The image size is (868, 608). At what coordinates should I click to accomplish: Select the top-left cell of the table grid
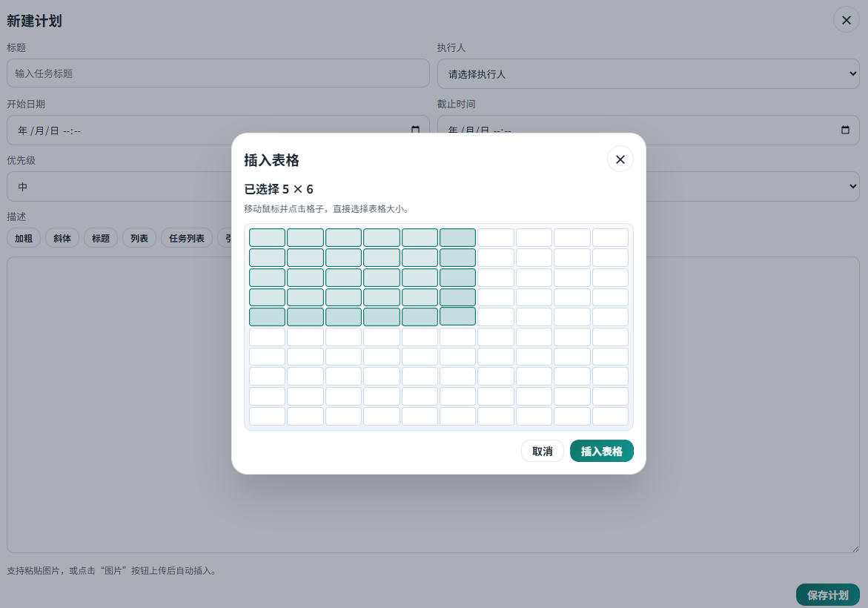coord(267,238)
